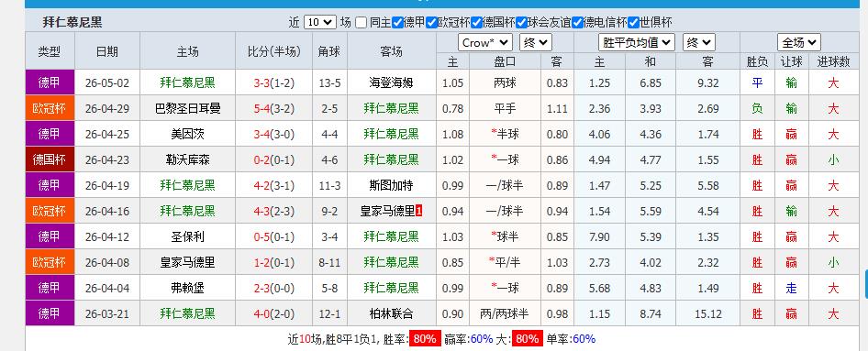Open the 终 dropdown next to 胜平负均值
This screenshot has width=868, height=351.
tap(698, 42)
